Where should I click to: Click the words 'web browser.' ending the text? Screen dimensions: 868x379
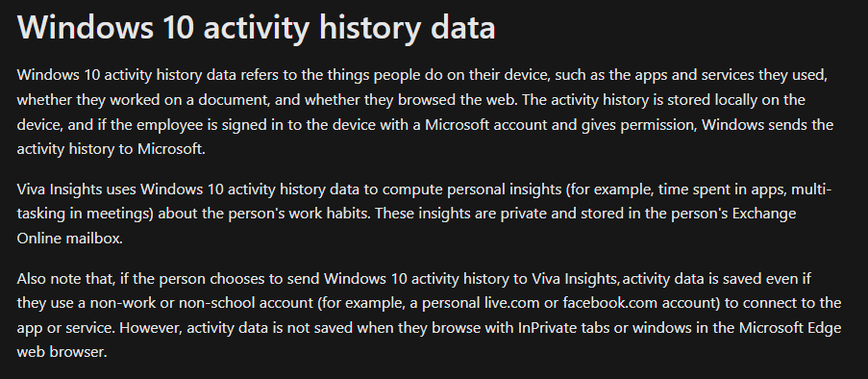[62, 351]
